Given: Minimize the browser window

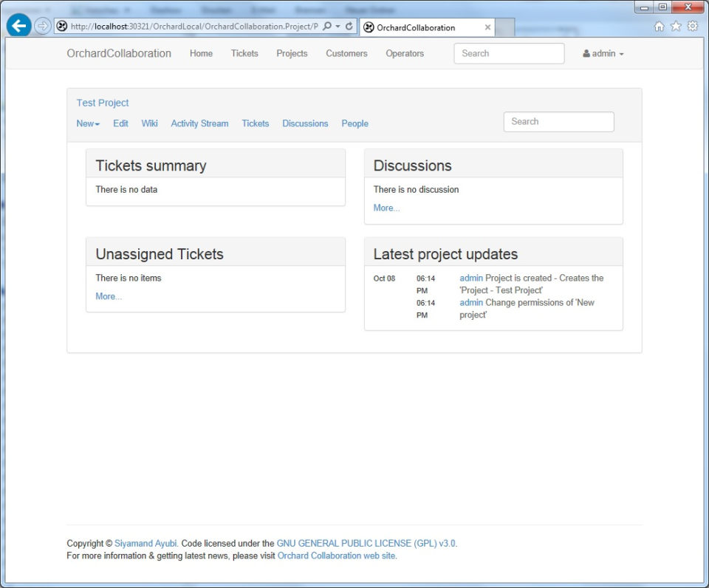Looking at the screenshot, I should [644, 7].
